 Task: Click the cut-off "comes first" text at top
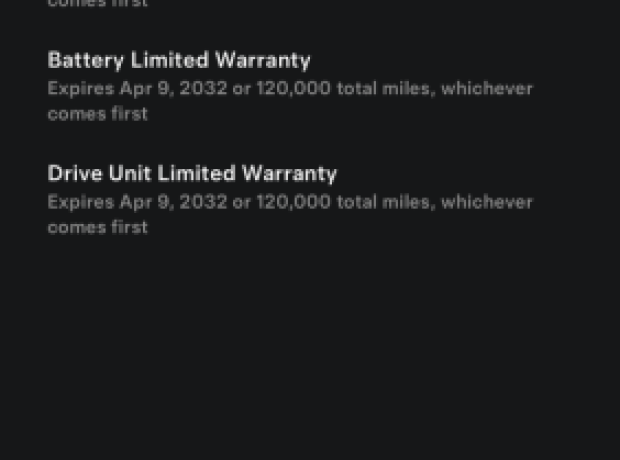pos(97,4)
